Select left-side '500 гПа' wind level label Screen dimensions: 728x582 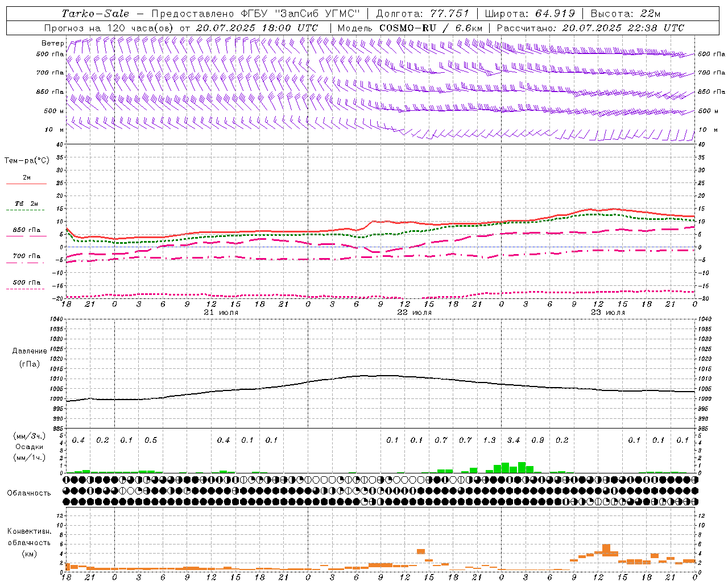[x=50, y=55]
